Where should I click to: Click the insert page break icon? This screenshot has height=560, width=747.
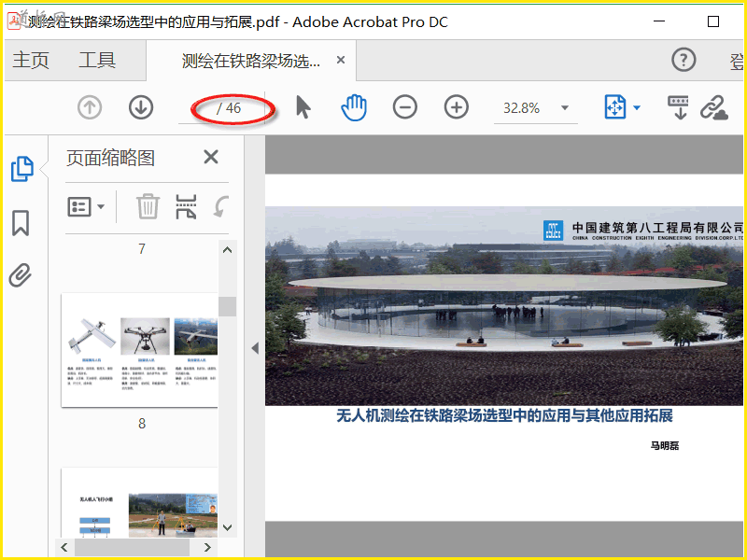click(186, 206)
